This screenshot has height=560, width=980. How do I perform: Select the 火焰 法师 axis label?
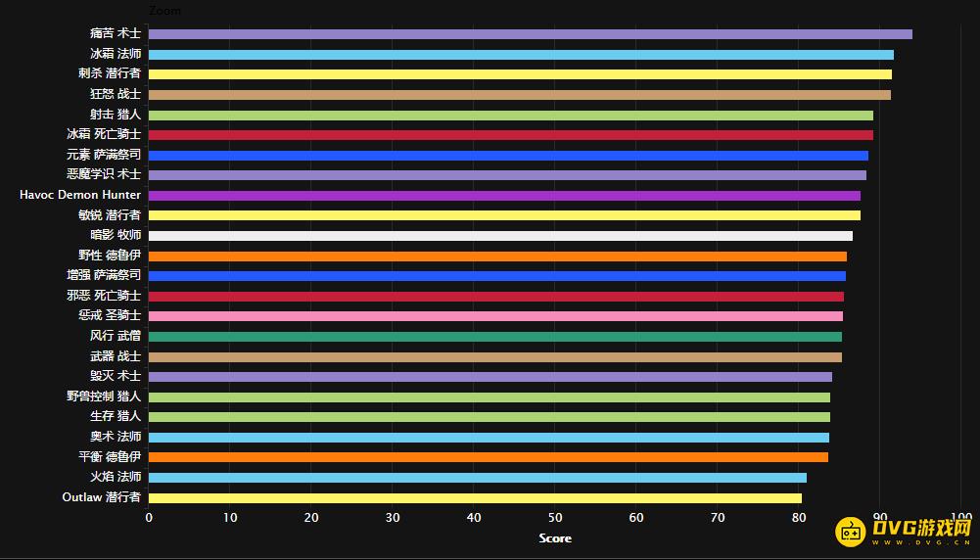click(x=116, y=478)
